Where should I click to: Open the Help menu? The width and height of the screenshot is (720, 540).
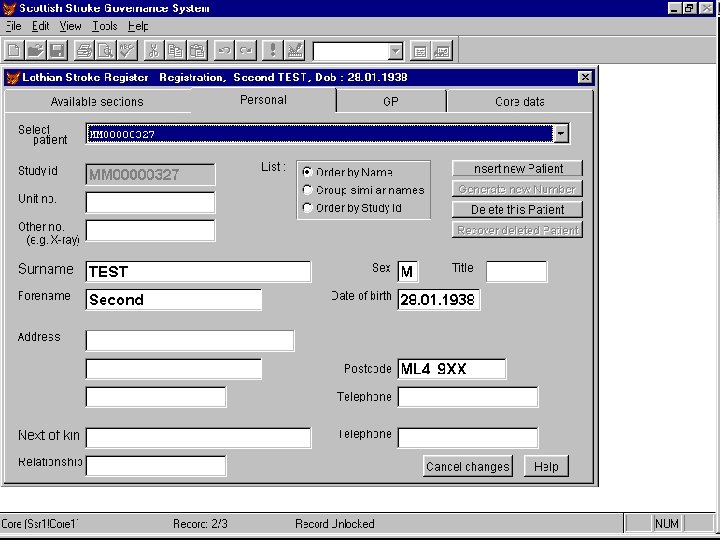138,26
